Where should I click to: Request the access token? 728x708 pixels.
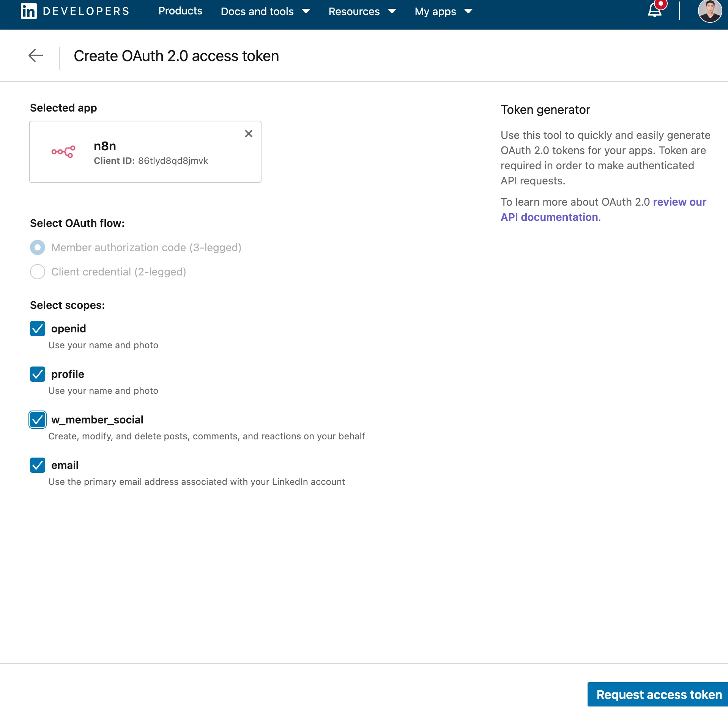click(658, 694)
